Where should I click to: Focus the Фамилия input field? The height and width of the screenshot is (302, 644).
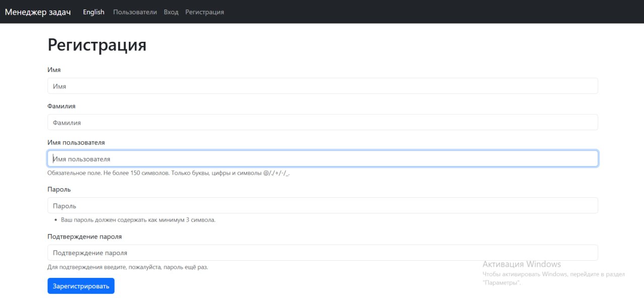pos(323,122)
